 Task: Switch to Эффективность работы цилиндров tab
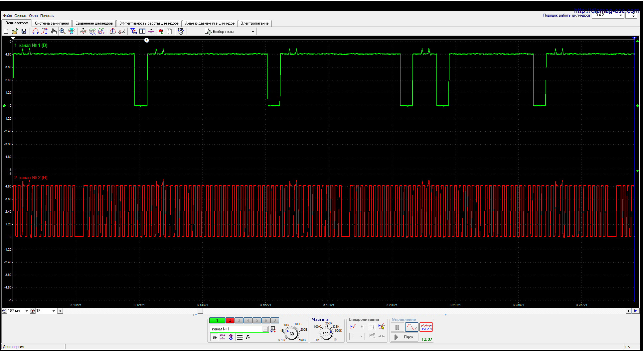coord(149,23)
